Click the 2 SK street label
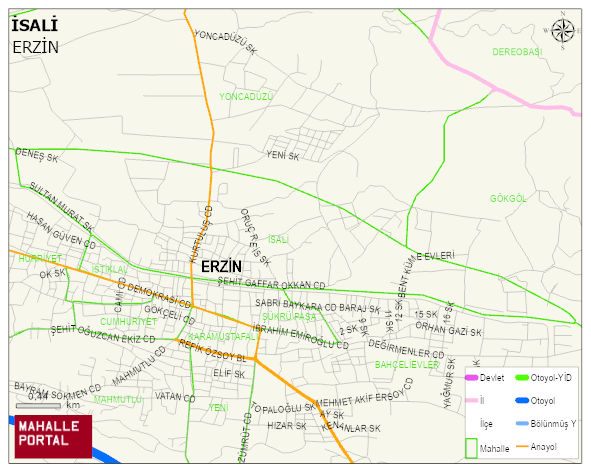The width and height of the screenshot is (591, 472). pyautogui.click(x=349, y=330)
